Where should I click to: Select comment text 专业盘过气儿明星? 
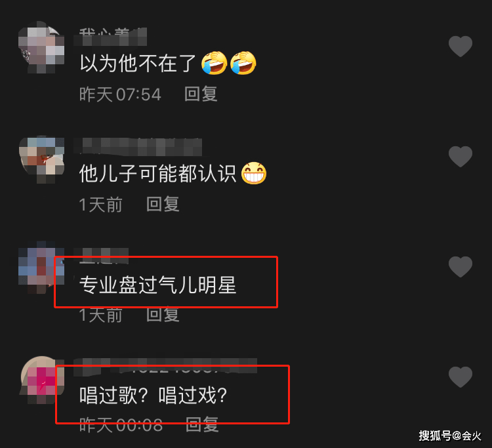[x=157, y=285]
